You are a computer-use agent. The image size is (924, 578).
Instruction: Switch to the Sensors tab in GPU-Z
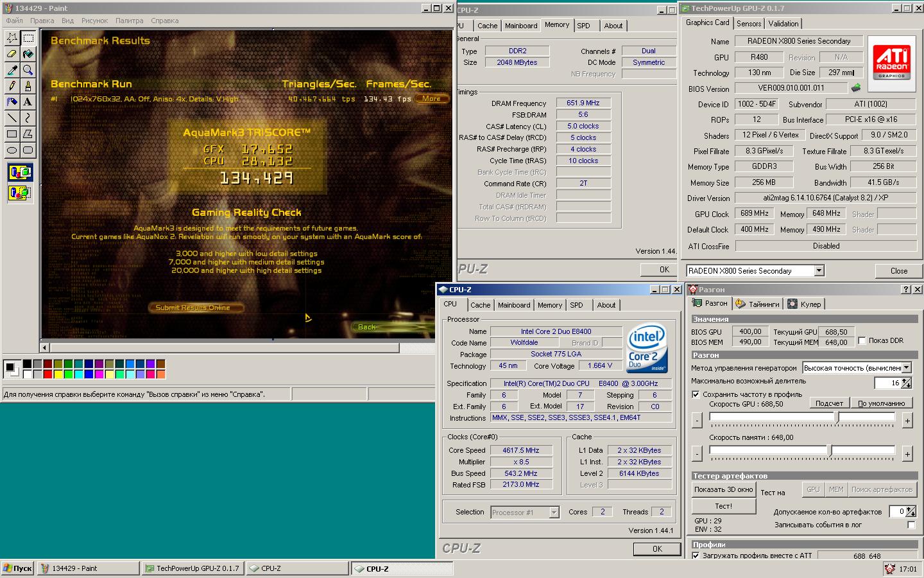(749, 24)
